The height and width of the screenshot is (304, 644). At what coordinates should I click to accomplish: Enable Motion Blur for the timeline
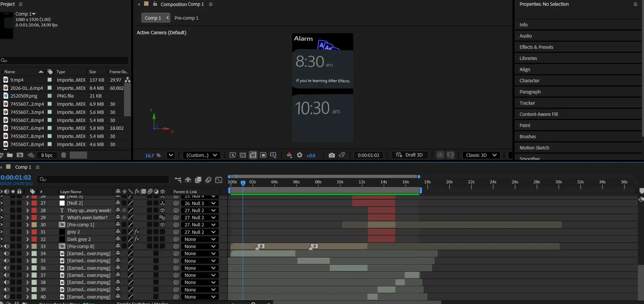pos(208,180)
